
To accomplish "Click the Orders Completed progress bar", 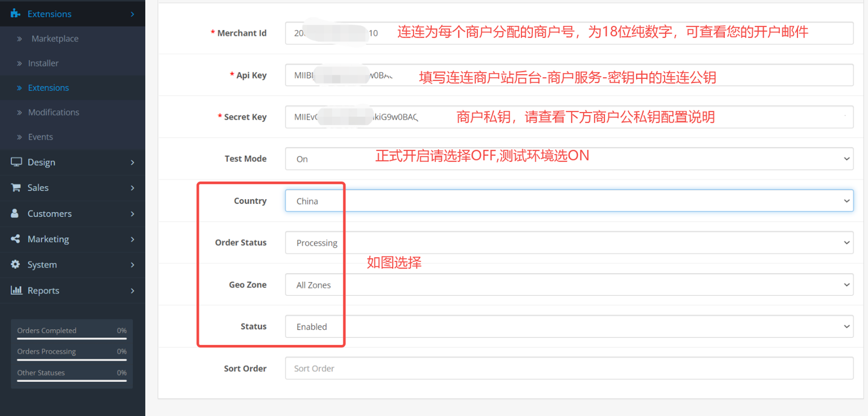I will point(72,339).
